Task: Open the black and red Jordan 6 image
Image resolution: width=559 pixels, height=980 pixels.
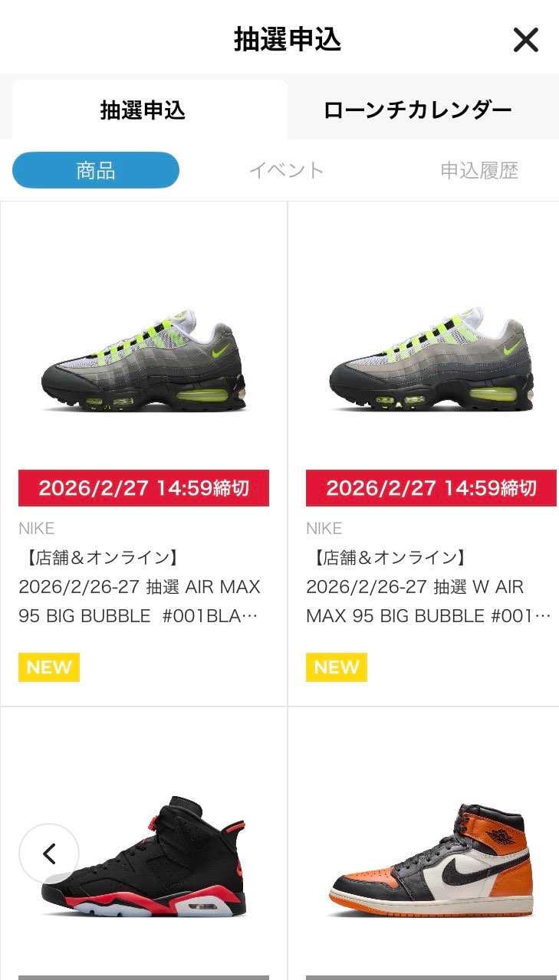Action: point(143,856)
